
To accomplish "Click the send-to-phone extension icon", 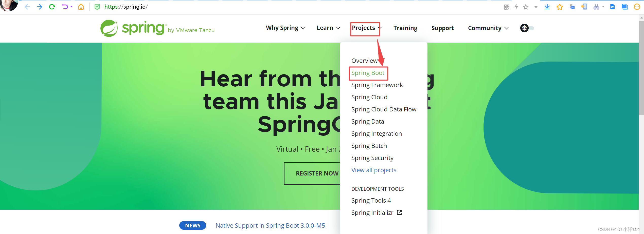I will click(584, 7).
